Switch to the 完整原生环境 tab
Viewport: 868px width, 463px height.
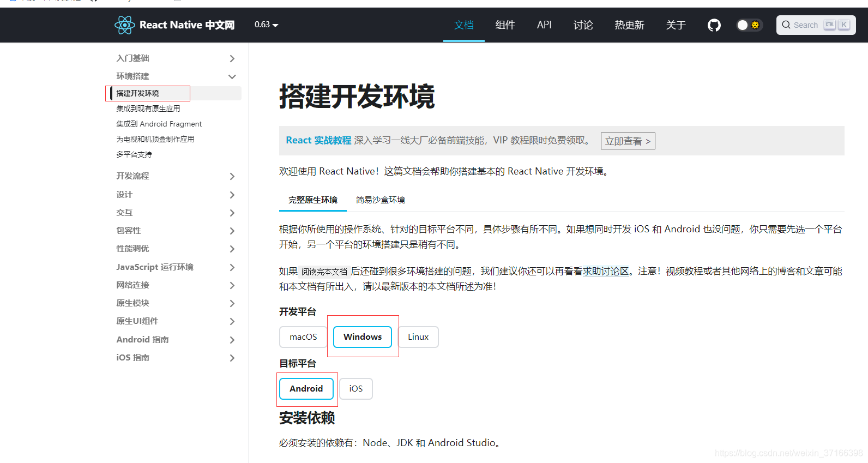313,200
